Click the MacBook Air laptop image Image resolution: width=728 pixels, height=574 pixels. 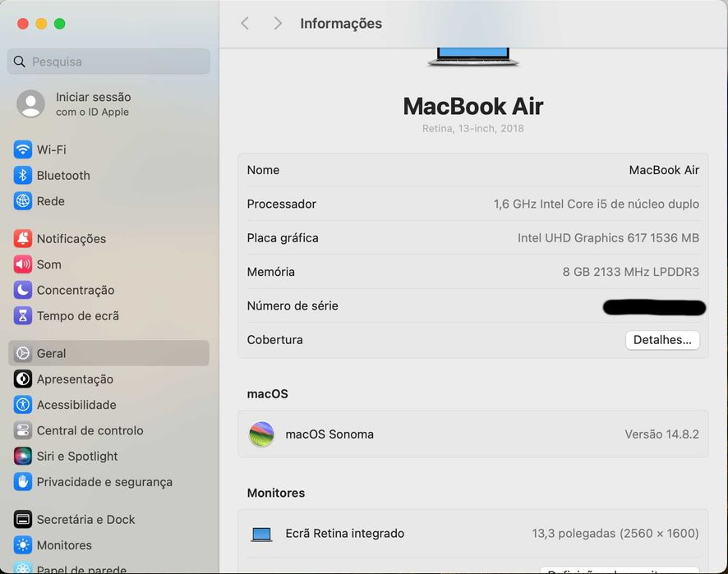[x=473, y=57]
